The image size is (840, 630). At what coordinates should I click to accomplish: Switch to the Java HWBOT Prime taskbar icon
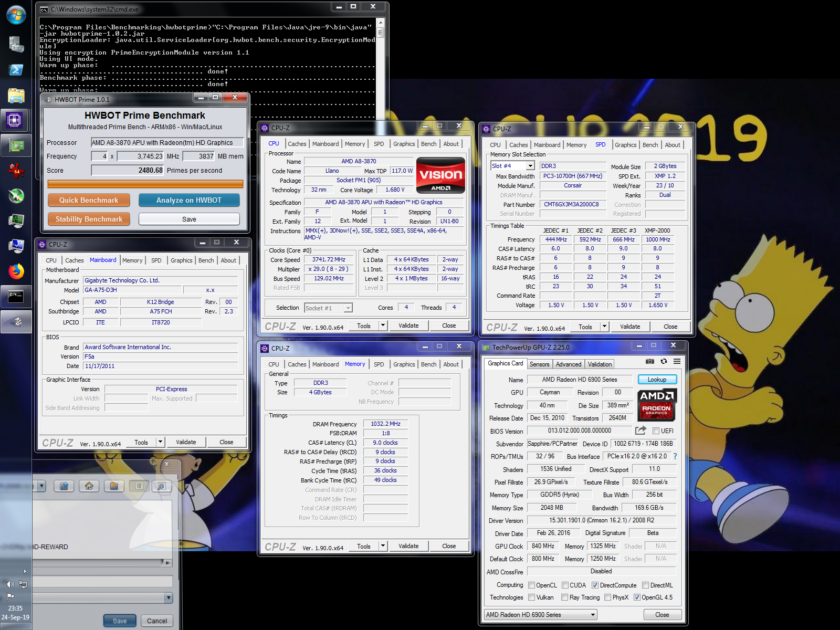click(x=16, y=322)
